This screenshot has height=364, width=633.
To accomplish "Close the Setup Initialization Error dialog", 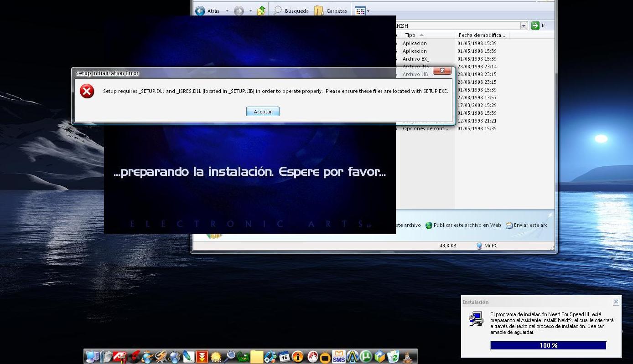I will pyautogui.click(x=442, y=71).
